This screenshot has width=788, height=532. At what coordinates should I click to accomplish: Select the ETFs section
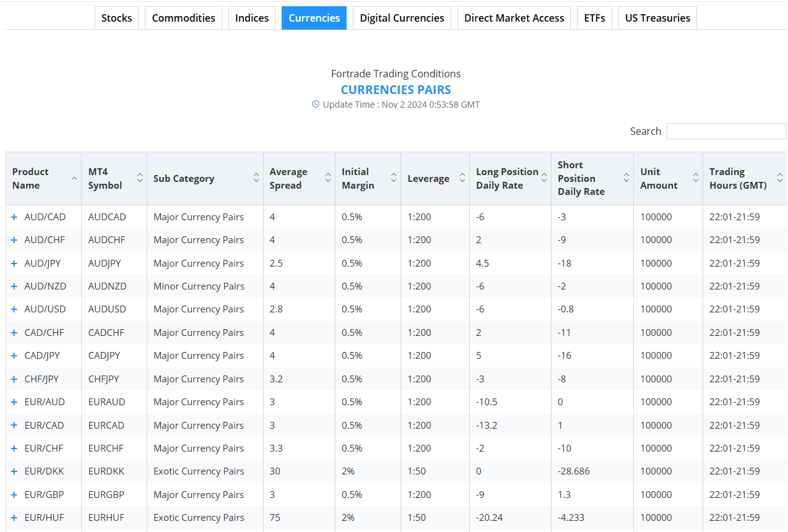(x=594, y=18)
